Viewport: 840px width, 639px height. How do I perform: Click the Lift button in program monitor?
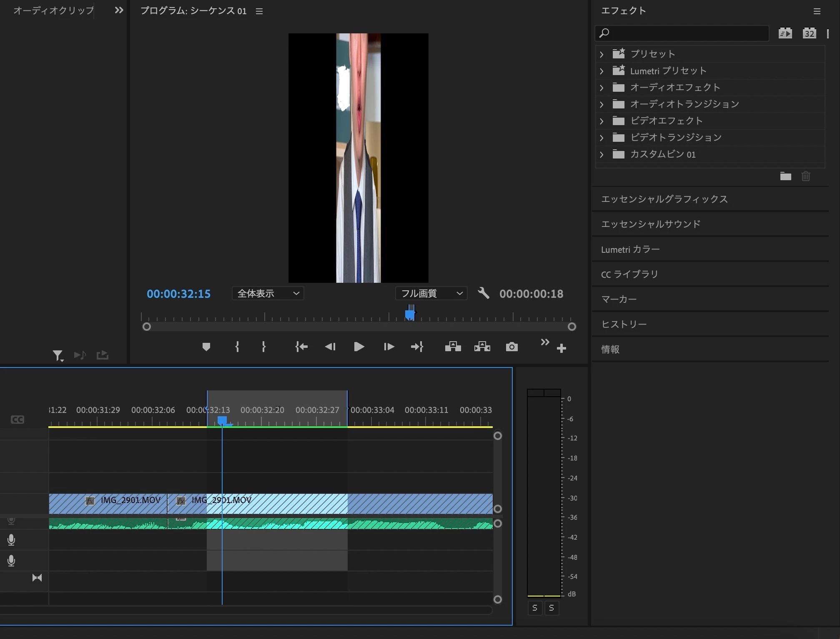tap(453, 347)
